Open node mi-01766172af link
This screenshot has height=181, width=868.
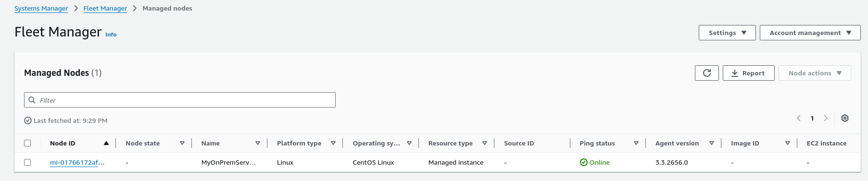(x=77, y=162)
